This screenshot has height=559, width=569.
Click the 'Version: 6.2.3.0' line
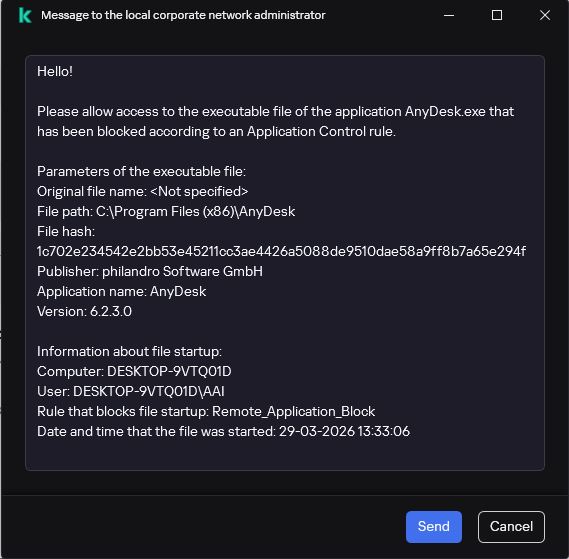coord(85,311)
